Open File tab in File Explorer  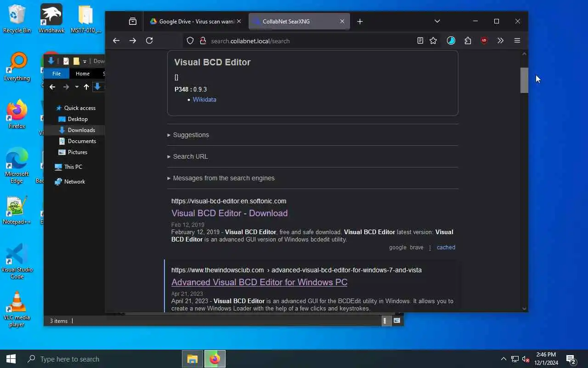click(x=57, y=74)
